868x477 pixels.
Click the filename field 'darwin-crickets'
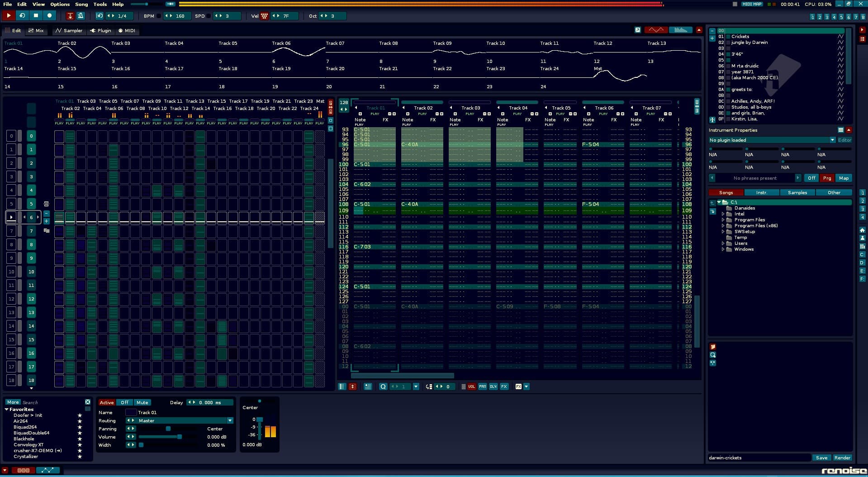pos(759,458)
